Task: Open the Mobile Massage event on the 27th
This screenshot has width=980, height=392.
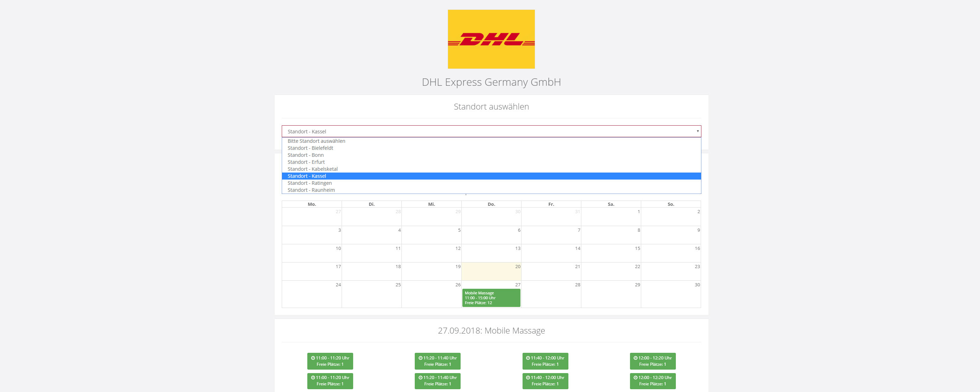Action: 491,298
